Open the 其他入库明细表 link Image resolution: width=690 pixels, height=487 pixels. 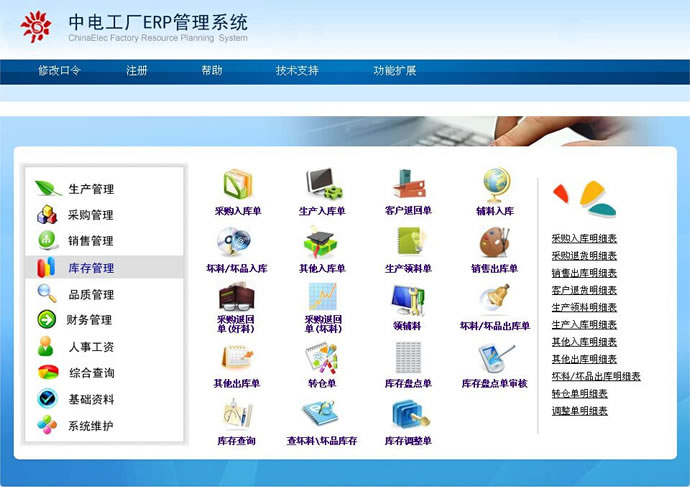pyautogui.click(x=584, y=342)
